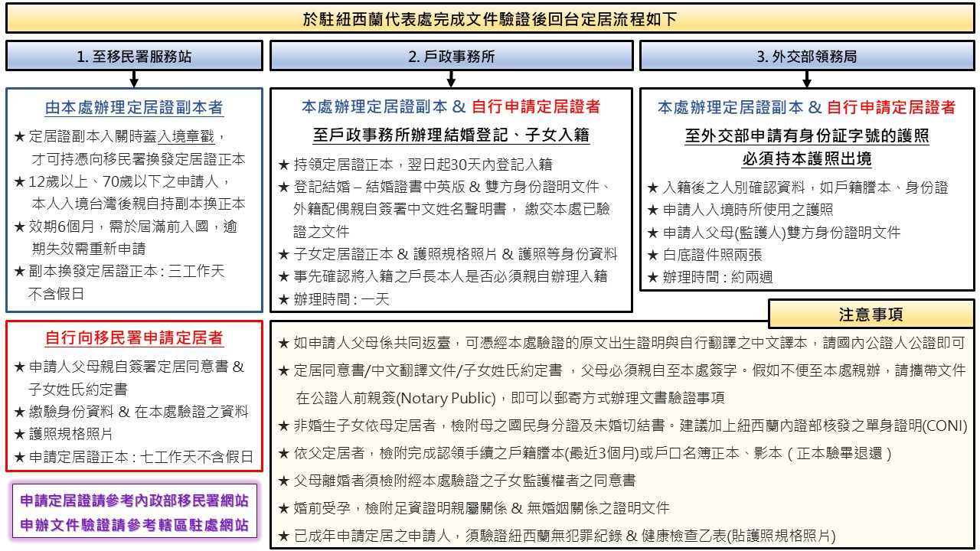Click the 注意事項 label box
980x551 pixels.
[x=871, y=315]
